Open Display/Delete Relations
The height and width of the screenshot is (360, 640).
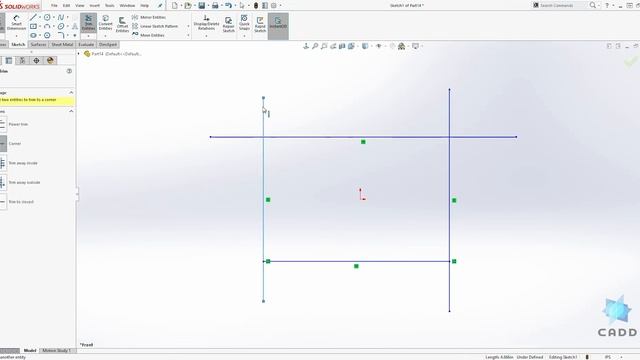pos(206,22)
